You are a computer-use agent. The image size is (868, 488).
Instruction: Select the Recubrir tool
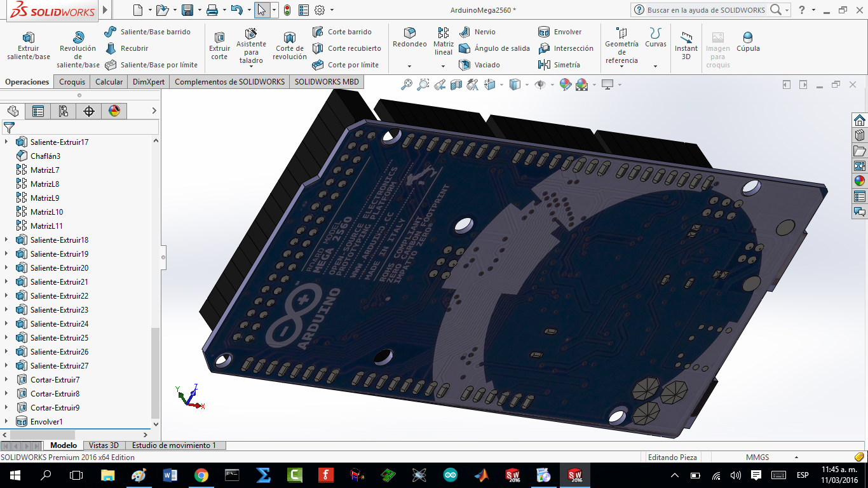pos(126,48)
